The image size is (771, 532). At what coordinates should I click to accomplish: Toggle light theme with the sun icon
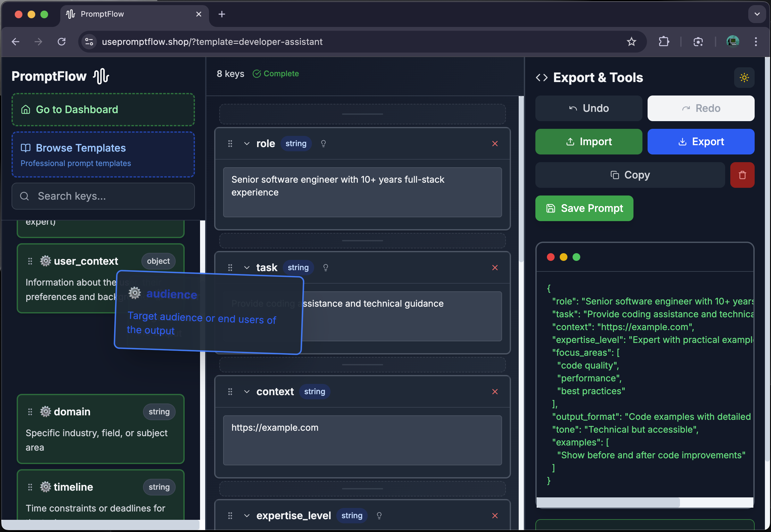744,77
